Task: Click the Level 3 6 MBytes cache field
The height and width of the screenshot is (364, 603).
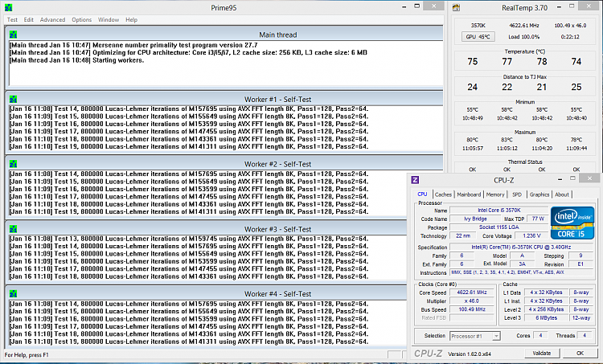Action: pos(546,318)
